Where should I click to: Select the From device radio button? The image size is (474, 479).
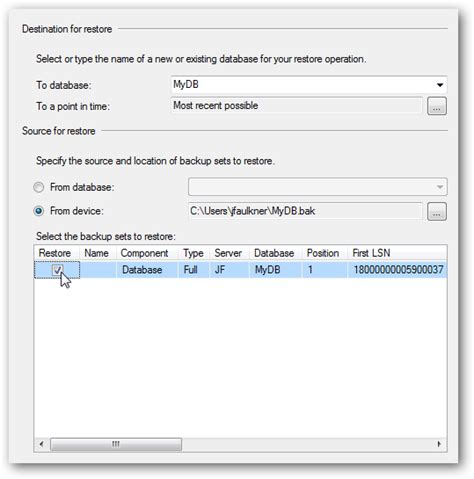[39, 211]
